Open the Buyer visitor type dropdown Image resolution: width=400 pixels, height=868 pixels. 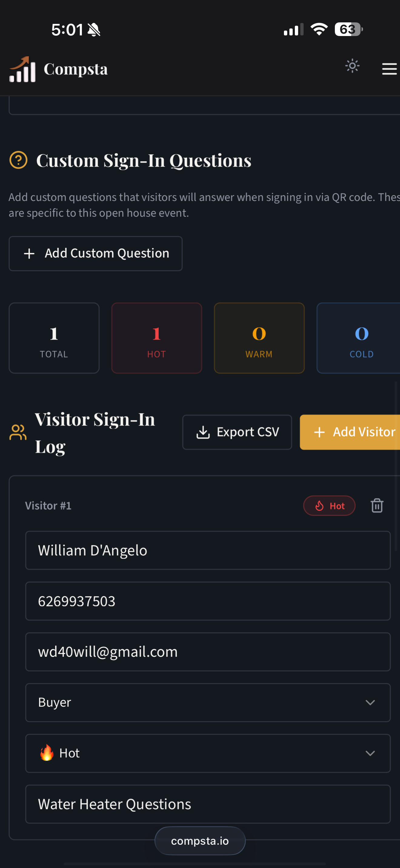click(x=208, y=702)
